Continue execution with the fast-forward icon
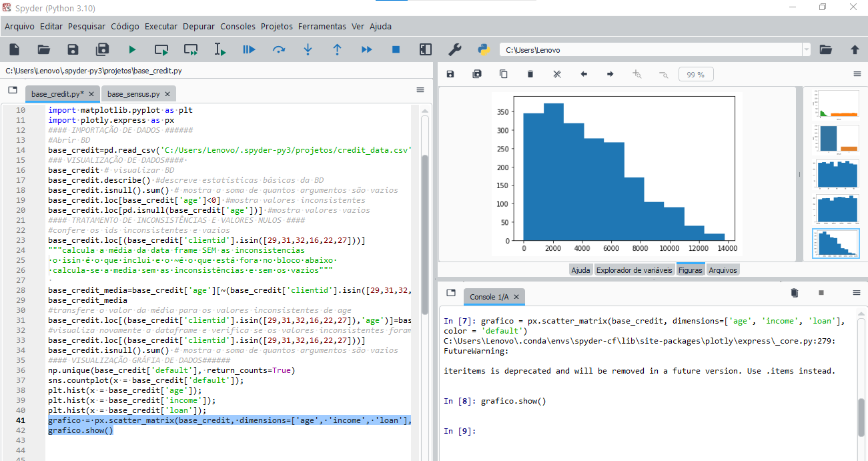This screenshot has height=461, width=868. point(366,49)
